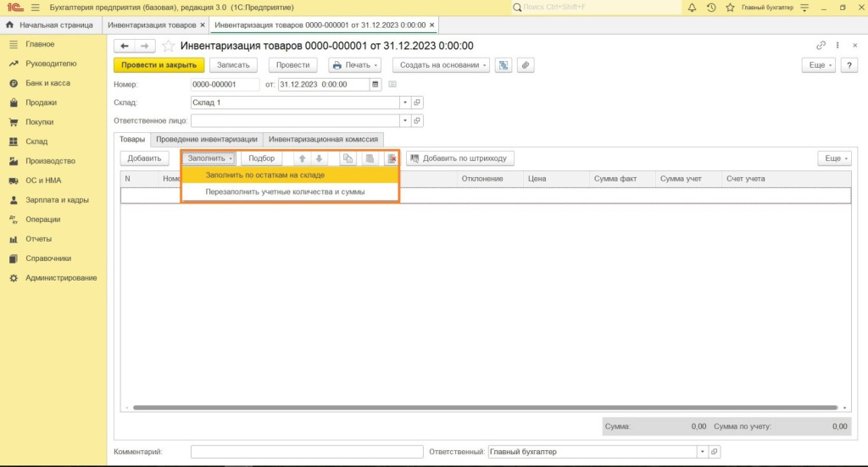Click the forward arrow navigation button
The height and width of the screenshot is (467, 868).
144,46
